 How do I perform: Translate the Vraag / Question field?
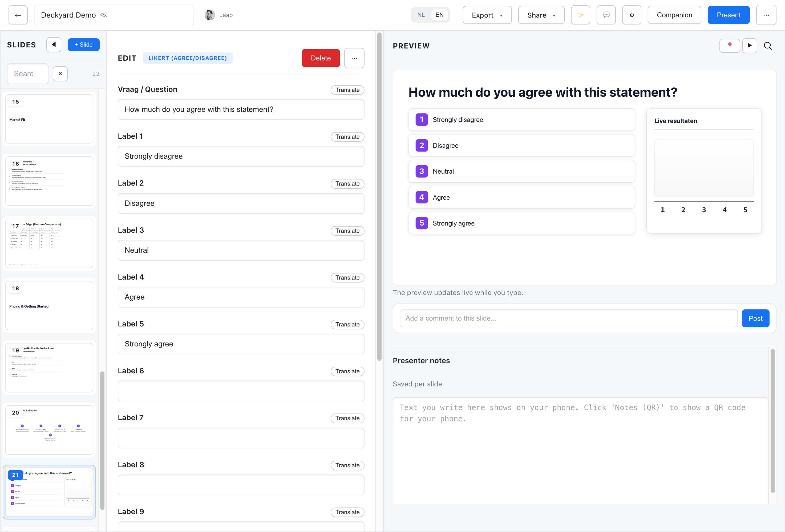pyautogui.click(x=347, y=90)
